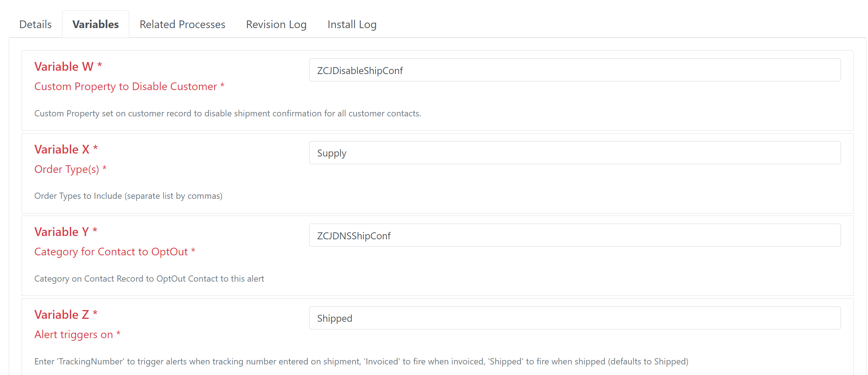Click the ZCJDNSShipConf text field
Image resolution: width=868 pixels, height=375 pixels.
575,235
